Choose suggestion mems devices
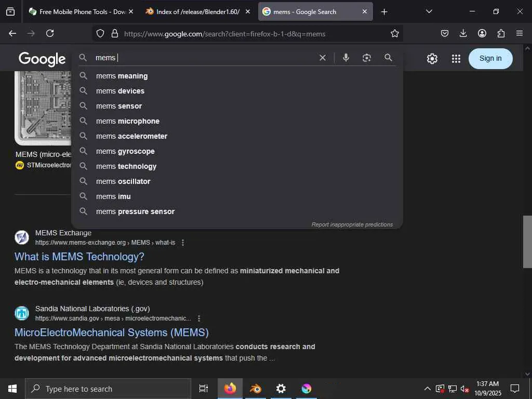Screen dimensions: 532x399 237,91
